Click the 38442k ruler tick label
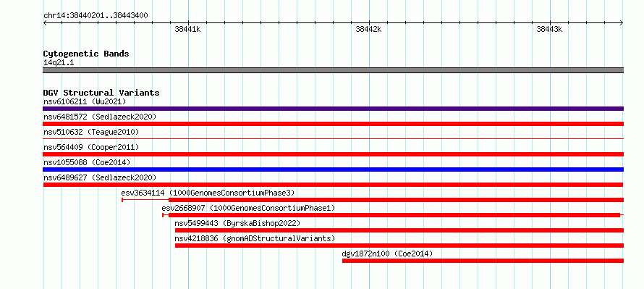The height and width of the screenshot is (289, 644). pyautogui.click(x=368, y=29)
